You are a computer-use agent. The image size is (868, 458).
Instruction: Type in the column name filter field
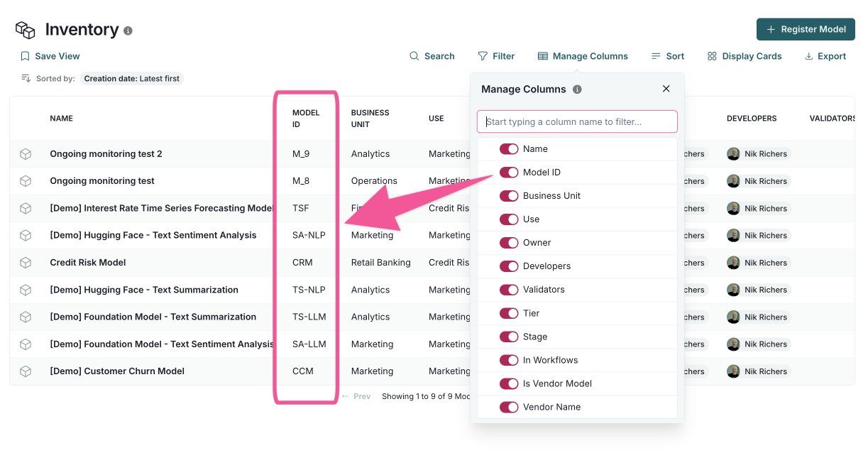[577, 121]
